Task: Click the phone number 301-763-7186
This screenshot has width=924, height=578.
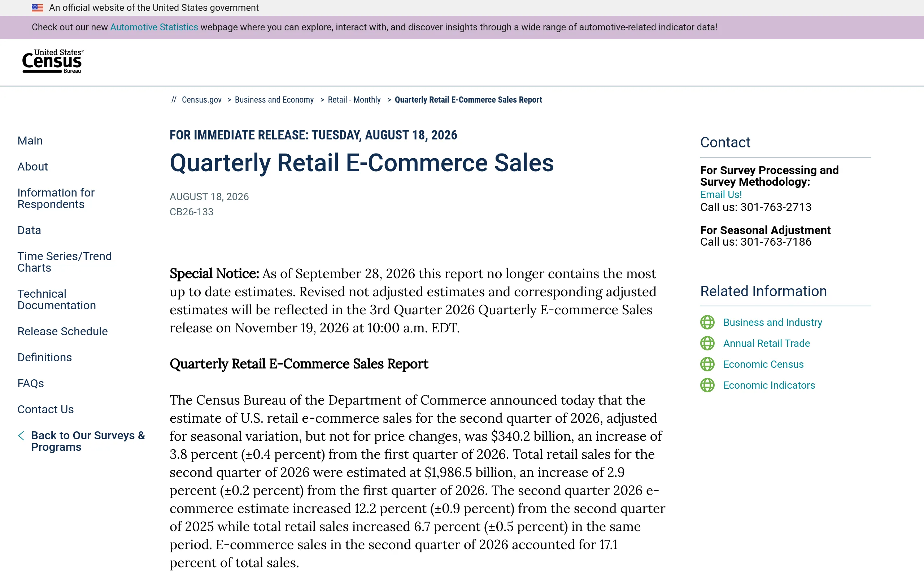Action: coord(775,242)
